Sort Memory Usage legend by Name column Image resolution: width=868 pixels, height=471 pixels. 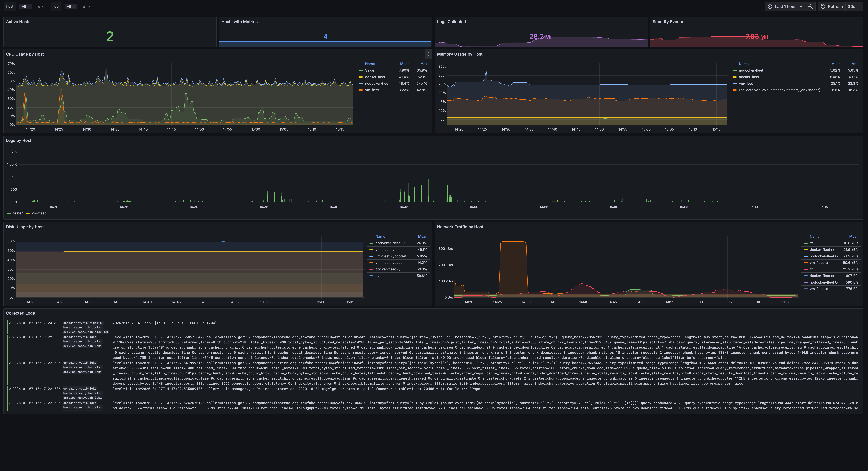click(x=744, y=64)
